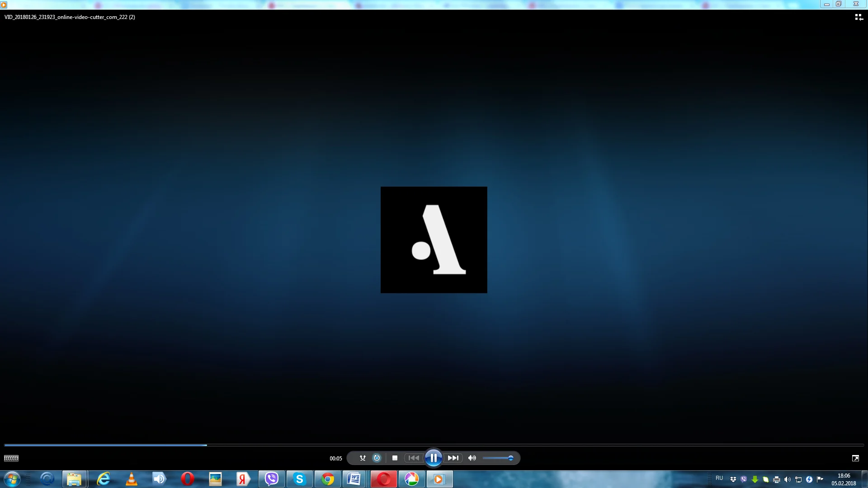The height and width of the screenshot is (488, 868).
Task: Open the RU input language menu
Action: coord(719,478)
